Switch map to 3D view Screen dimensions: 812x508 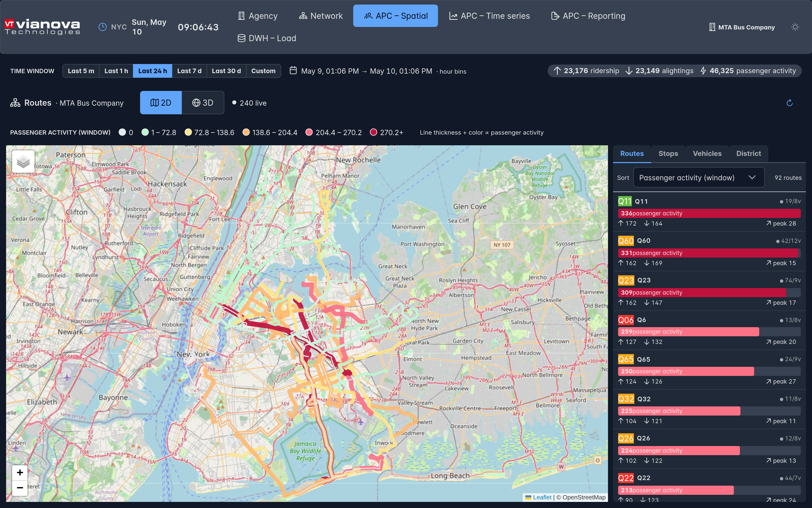pyautogui.click(x=203, y=103)
